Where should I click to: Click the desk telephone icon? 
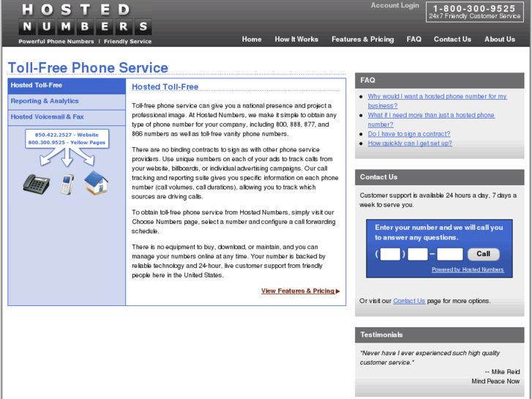pos(37,184)
